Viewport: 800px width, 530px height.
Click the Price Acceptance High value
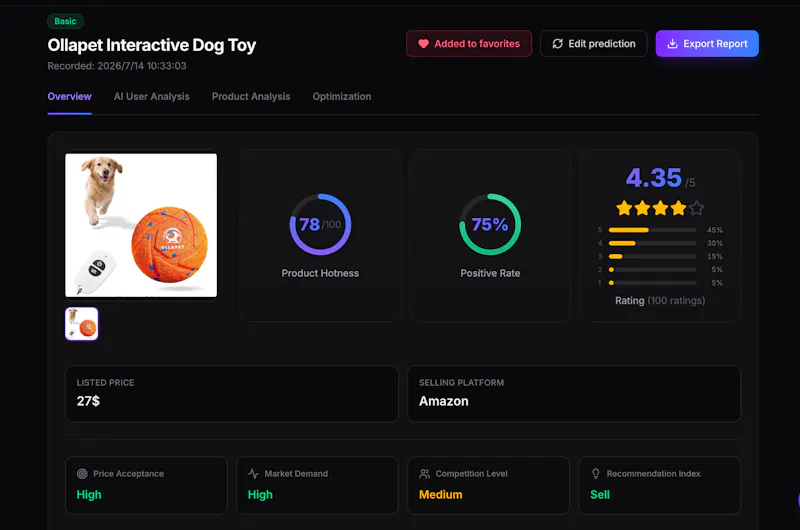tap(89, 495)
